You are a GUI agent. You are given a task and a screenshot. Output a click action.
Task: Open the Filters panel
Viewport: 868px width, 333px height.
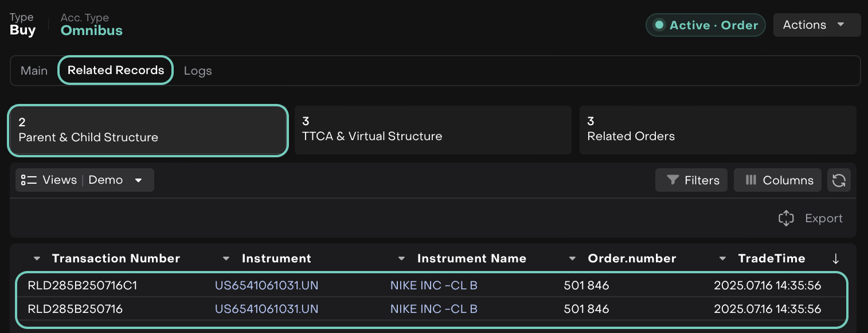tap(691, 180)
